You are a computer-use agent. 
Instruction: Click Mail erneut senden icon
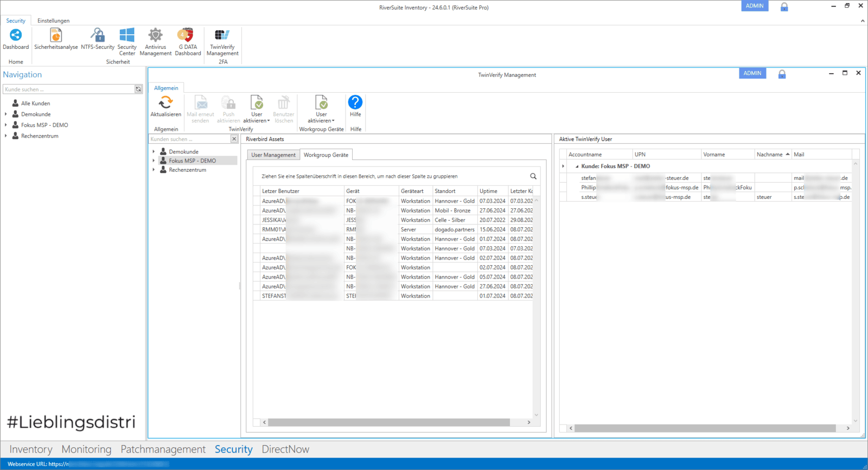pos(200,109)
